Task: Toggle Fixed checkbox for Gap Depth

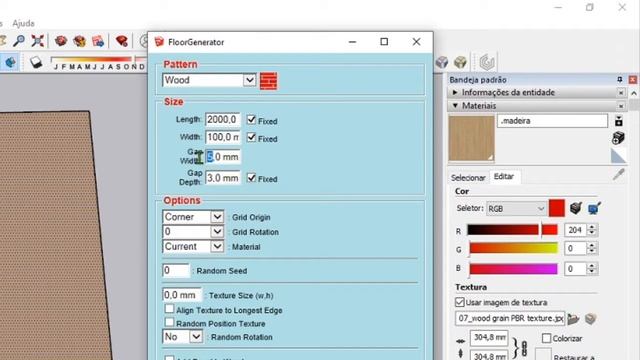Action: 251,178
